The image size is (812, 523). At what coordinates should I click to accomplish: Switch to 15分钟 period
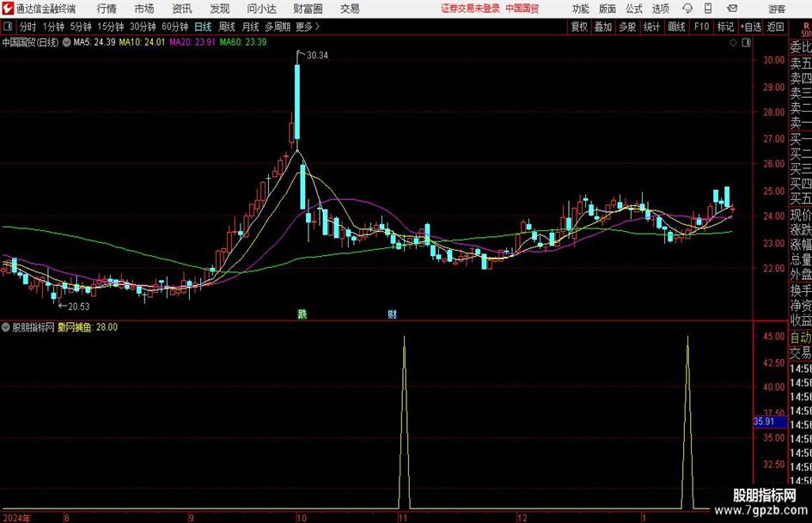[110, 27]
